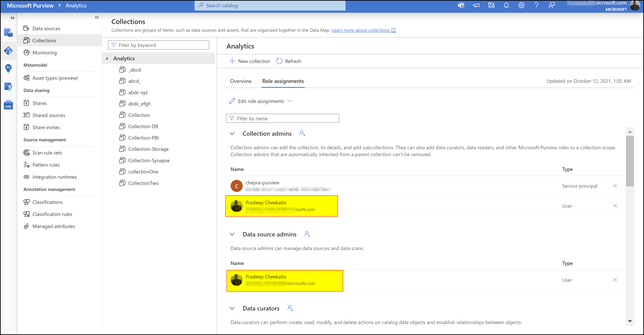The width and height of the screenshot is (644, 335).
Task: Open the Data Estate Insights lightbulb icon
Action: (x=9, y=68)
